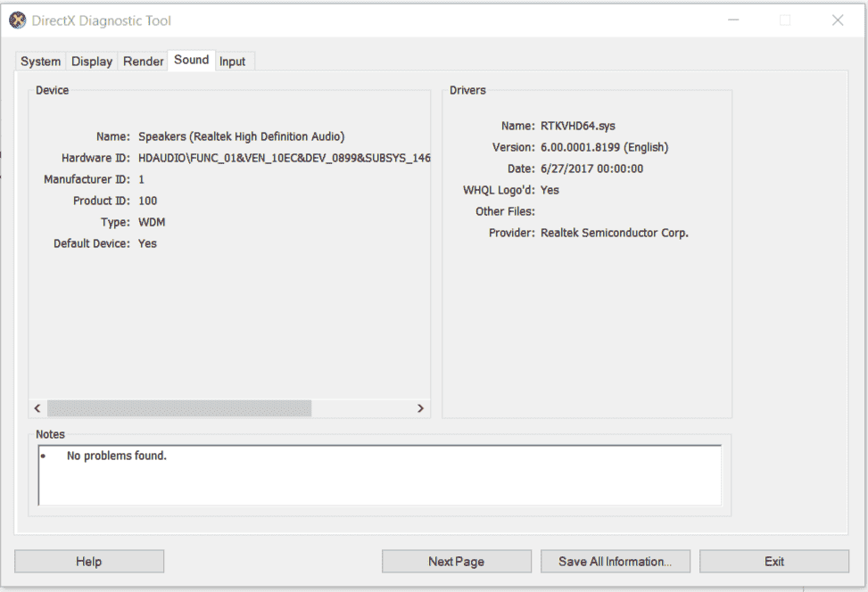
Task: Close the DirectX Diagnostic Tool window
Action: click(838, 21)
